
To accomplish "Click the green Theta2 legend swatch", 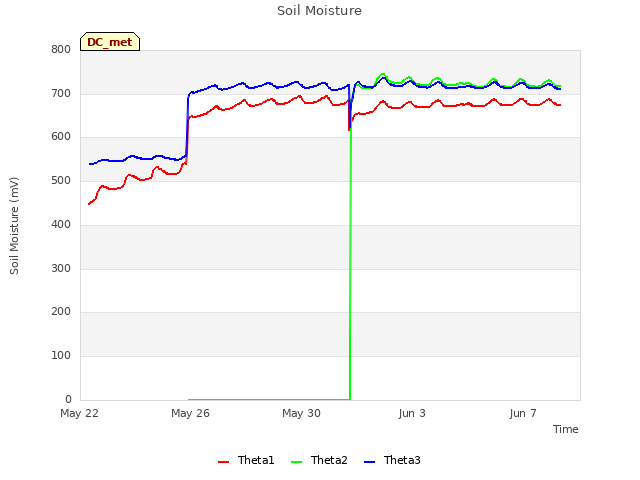I will [x=296, y=462].
